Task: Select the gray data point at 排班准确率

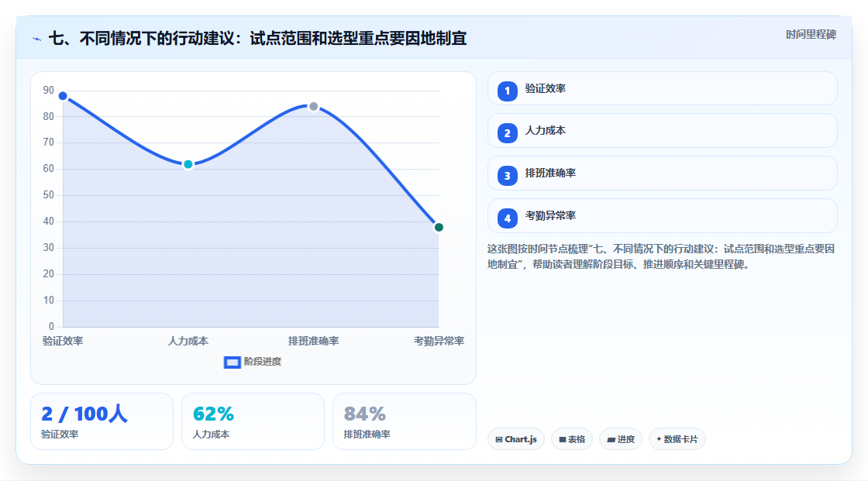Action: click(x=313, y=106)
